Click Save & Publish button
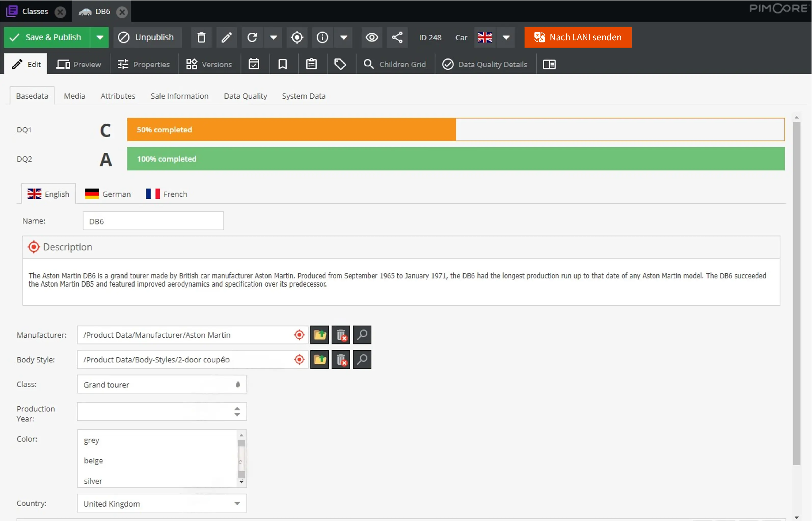Image resolution: width=812 pixels, height=529 pixels. [47, 37]
